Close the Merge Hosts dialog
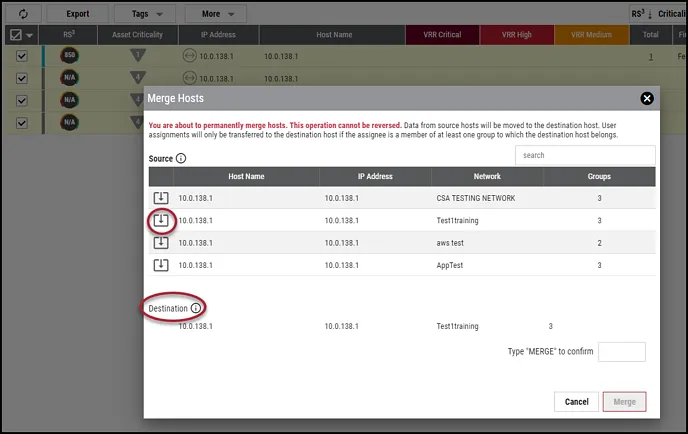Viewport: 688px width, 434px height. tap(647, 98)
